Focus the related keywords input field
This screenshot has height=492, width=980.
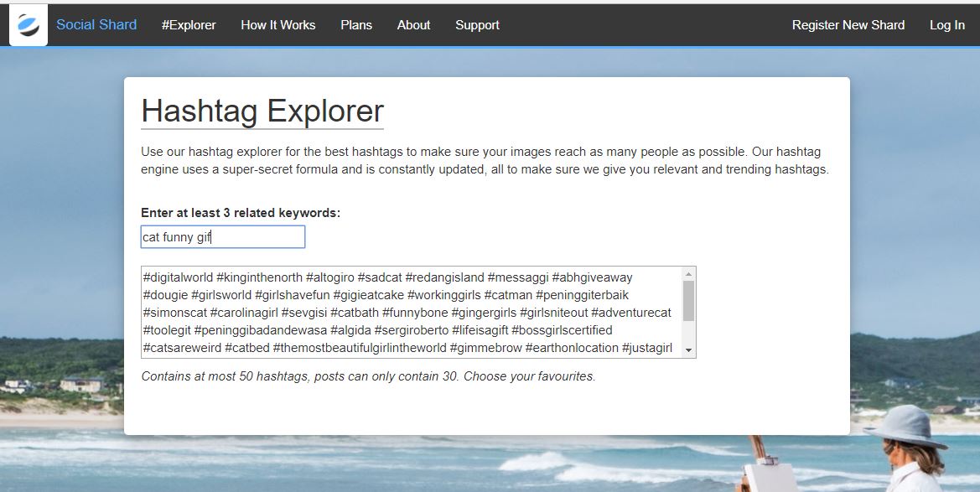[223, 237]
